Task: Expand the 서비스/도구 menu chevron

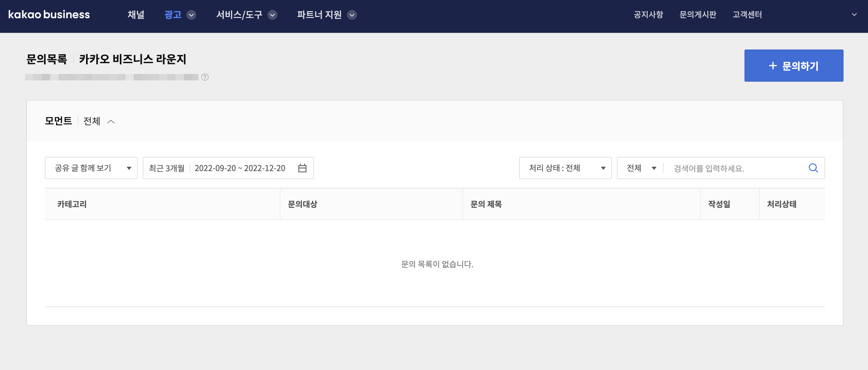Action: [x=272, y=15]
